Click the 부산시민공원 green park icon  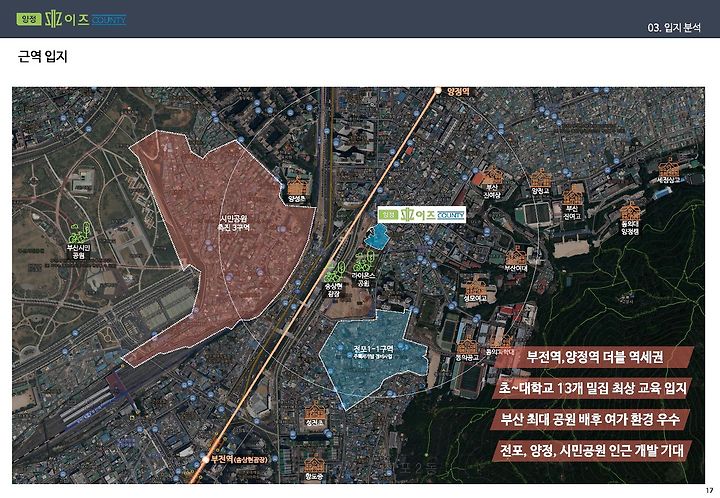[79, 233]
